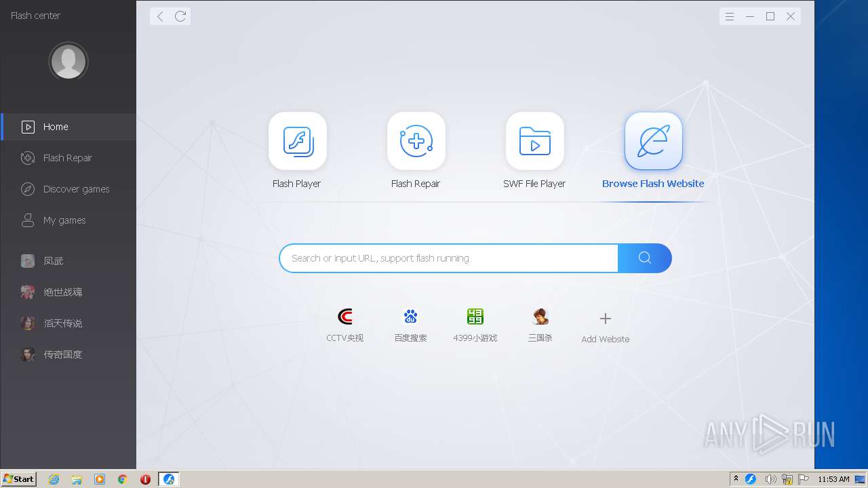
Task: Open the 4399小游戏 shortcut icon
Action: pos(475,317)
